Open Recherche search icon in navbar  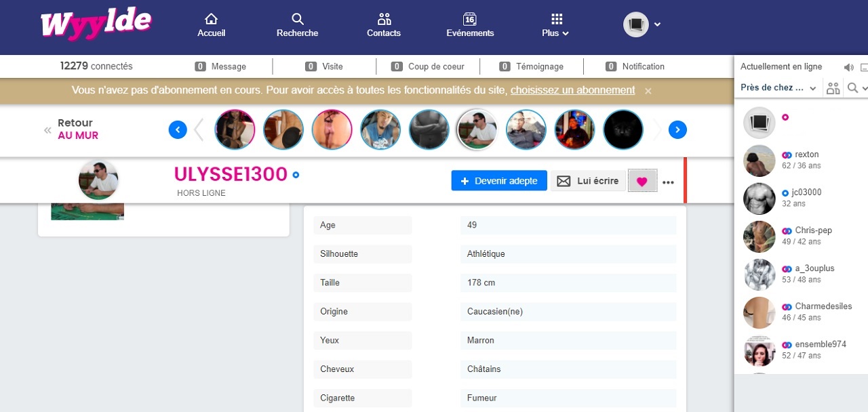pyautogui.click(x=297, y=20)
